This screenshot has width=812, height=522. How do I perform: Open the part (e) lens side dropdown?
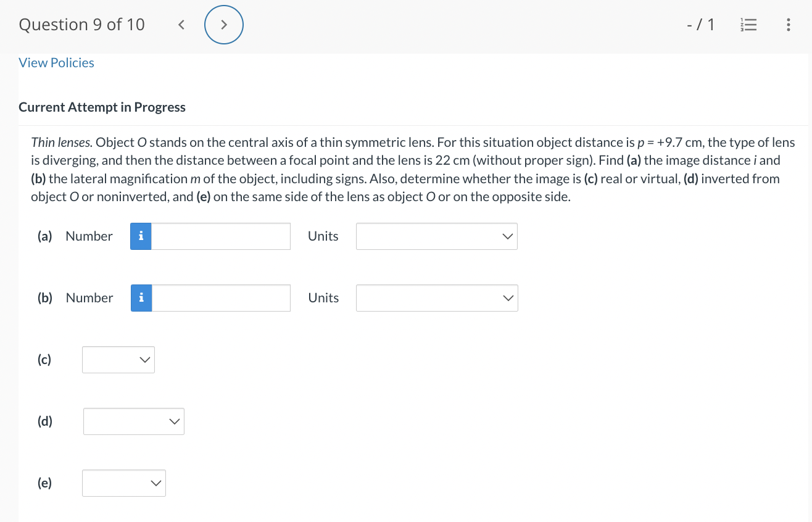[124, 483]
